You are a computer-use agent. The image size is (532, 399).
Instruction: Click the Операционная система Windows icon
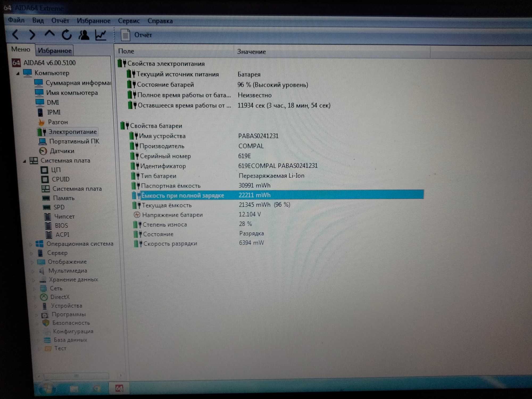pyautogui.click(x=40, y=244)
